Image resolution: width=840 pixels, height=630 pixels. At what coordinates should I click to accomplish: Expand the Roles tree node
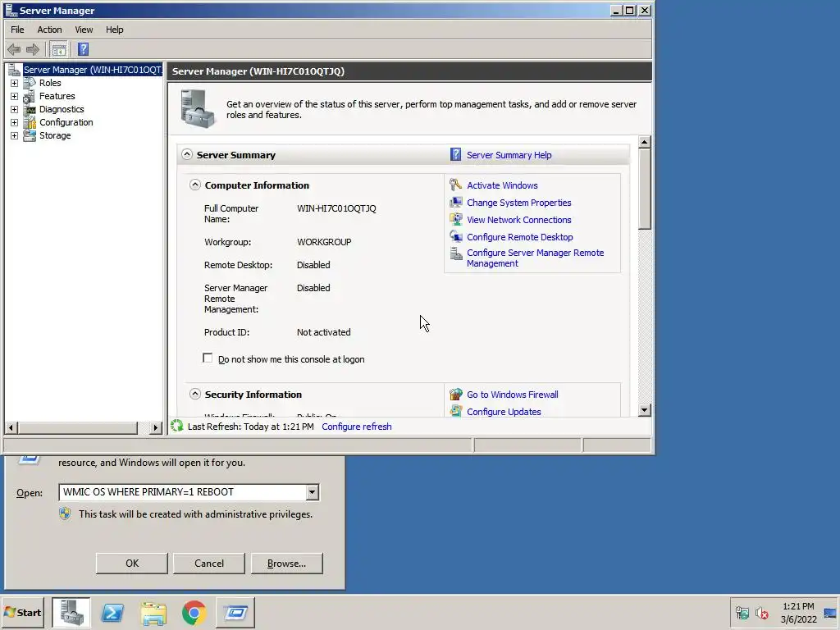[x=15, y=83]
